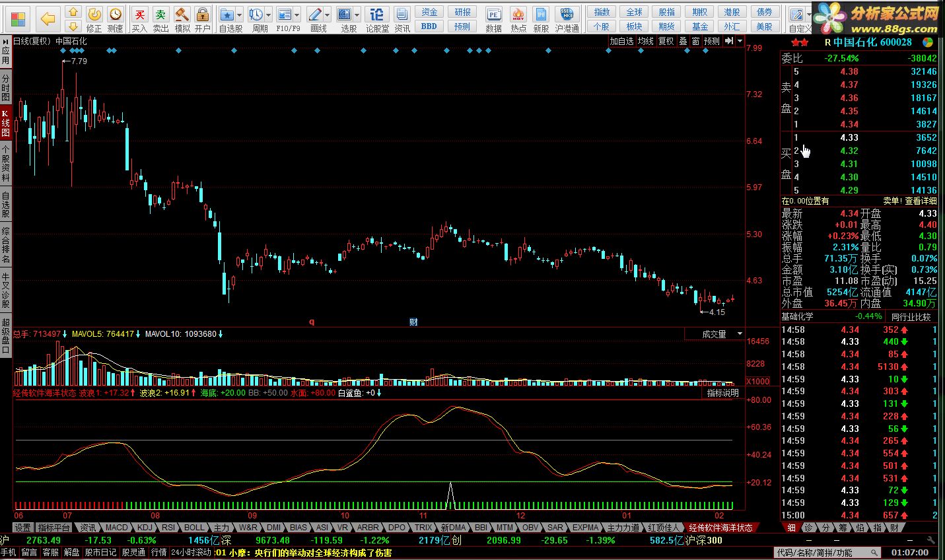Click the 研报 research report button

[463, 12]
